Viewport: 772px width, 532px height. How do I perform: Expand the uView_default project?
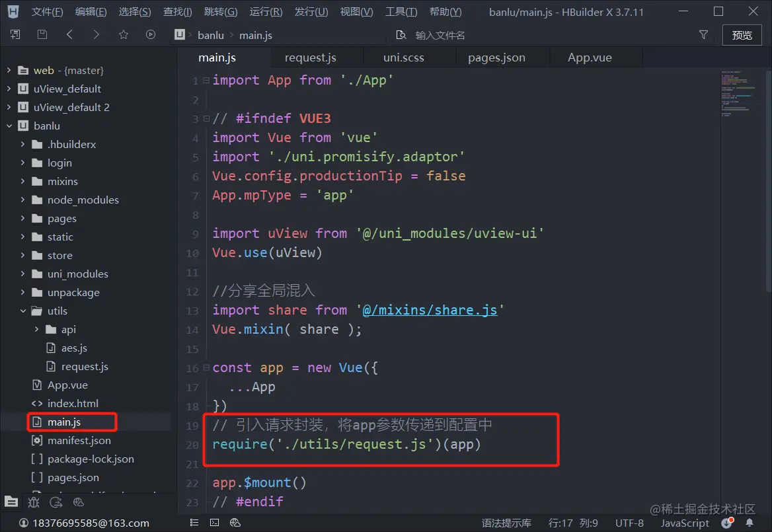pos(9,89)
